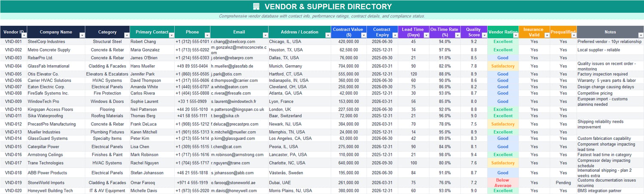Open the Phone column filter dropdown

pos(207,36)
